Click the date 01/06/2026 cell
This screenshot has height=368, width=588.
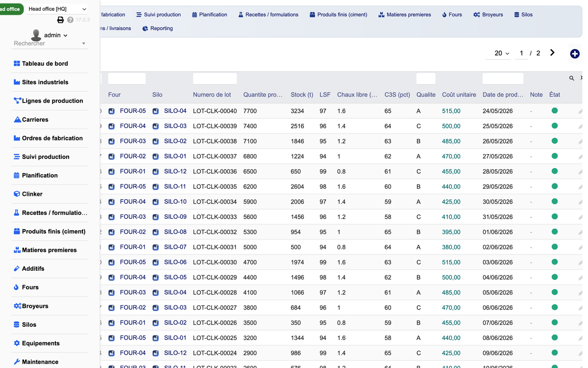(x=498, y=232)
